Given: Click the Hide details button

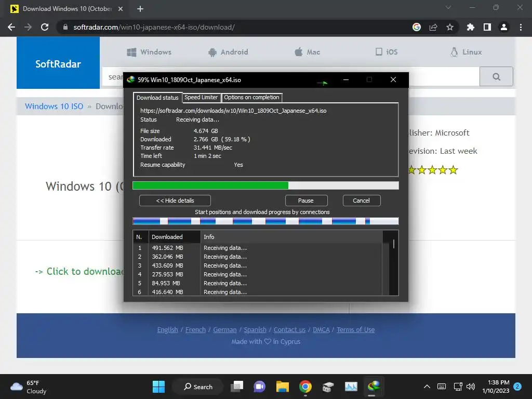Looking at the screenshot, I should 175,201.
